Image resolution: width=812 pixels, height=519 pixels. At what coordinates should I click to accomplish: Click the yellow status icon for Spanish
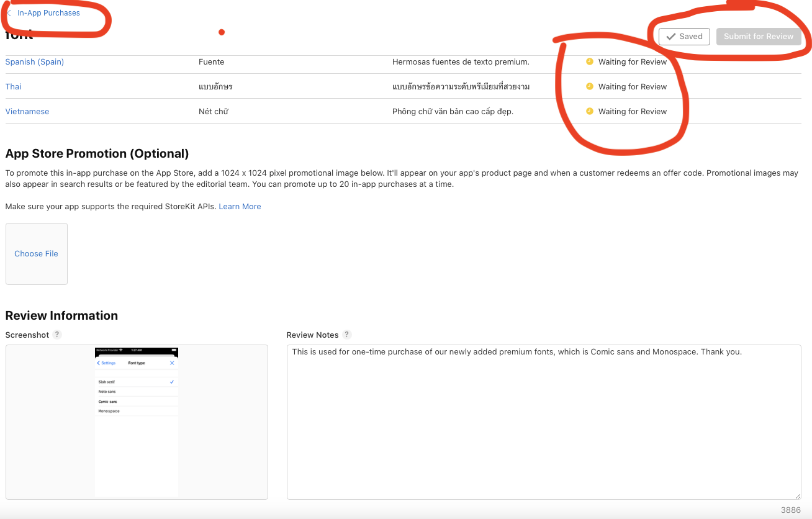pos(590,61)
